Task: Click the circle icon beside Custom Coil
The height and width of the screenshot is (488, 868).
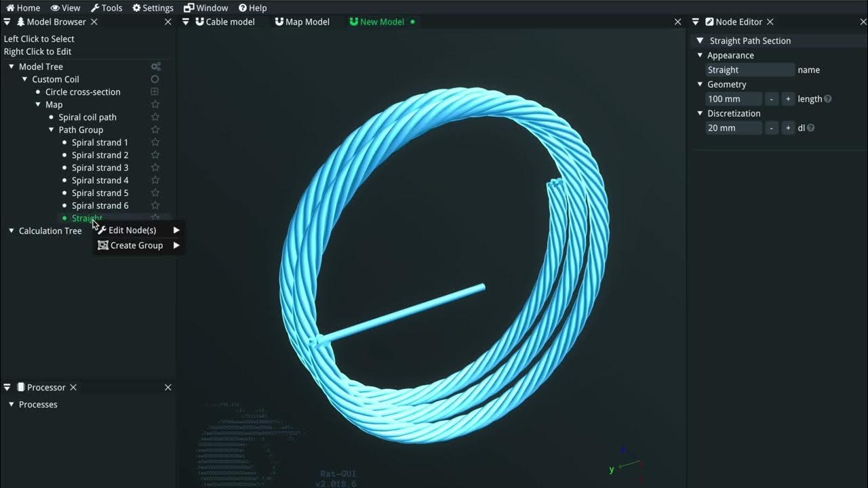Action: pos(155,79)
